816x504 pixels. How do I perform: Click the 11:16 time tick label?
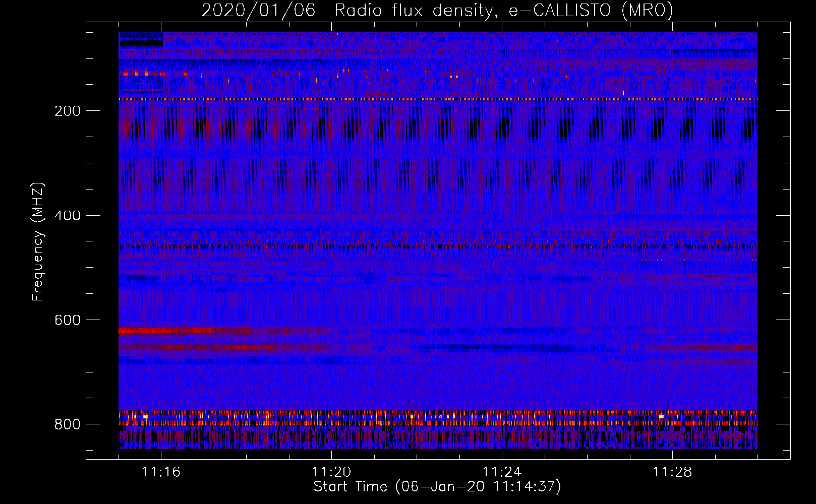pos(161,472)
